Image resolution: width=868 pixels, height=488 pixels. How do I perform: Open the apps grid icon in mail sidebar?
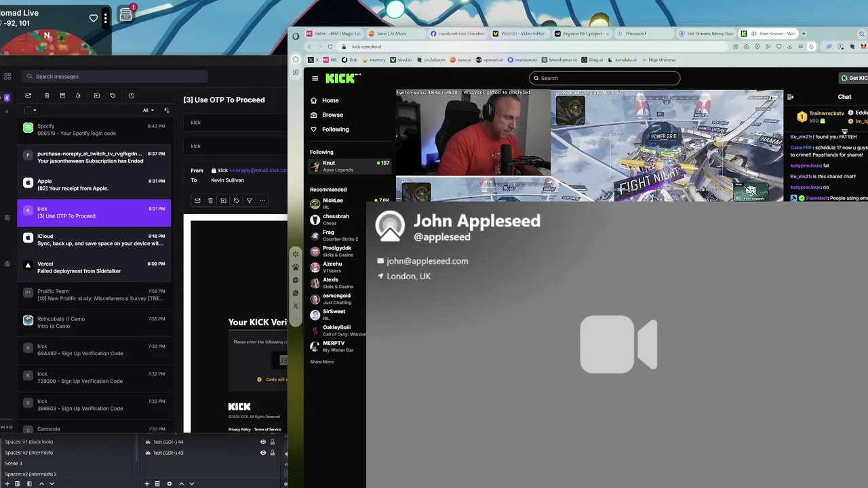coord(7,77)
